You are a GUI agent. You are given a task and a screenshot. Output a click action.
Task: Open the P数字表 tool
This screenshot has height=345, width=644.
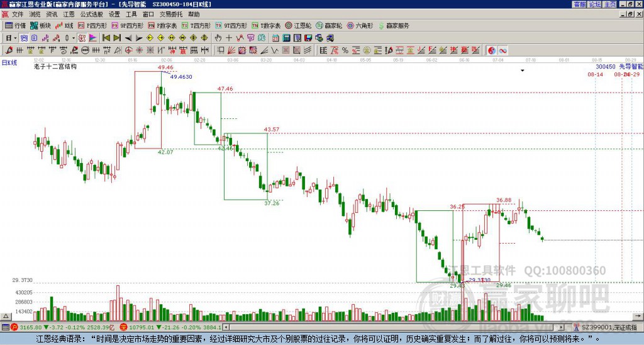pyautogui.click(x=162, y=25)
